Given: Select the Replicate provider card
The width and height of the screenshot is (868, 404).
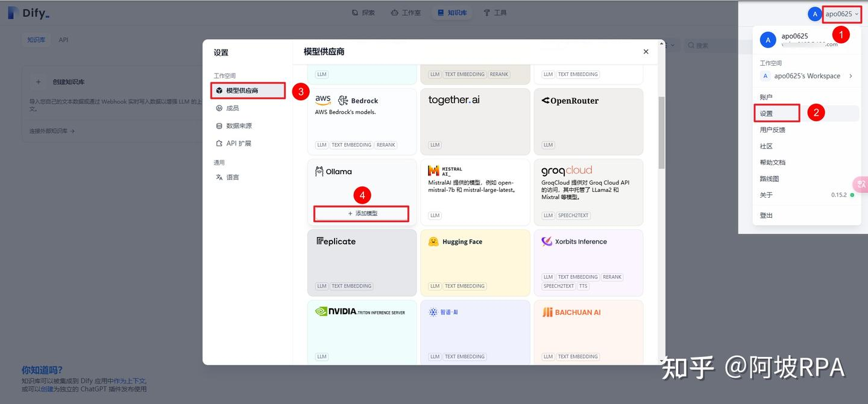Looking at the screenshot, I should pyautogui.click(x=362, y=262).
